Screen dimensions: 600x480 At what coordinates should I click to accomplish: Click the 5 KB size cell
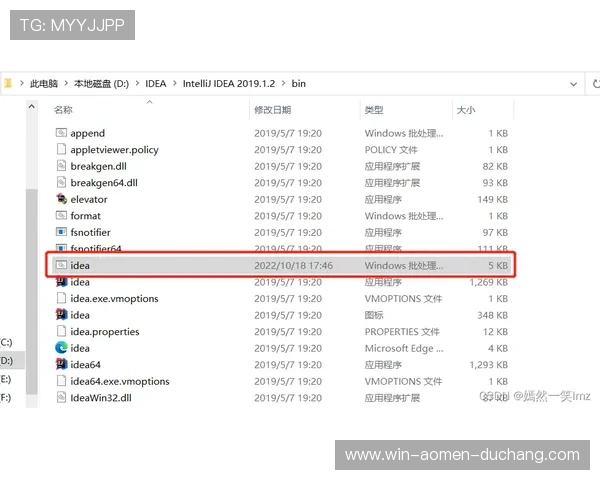(498, 265)
